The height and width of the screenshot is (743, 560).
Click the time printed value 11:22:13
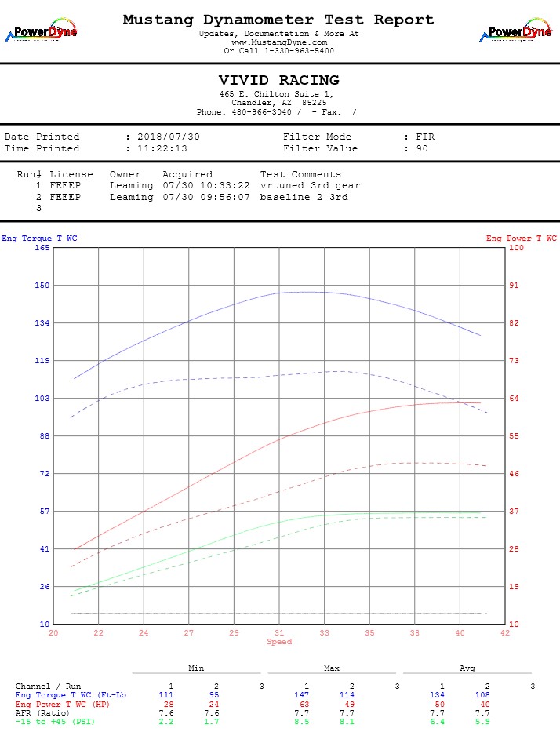(162, 148)
